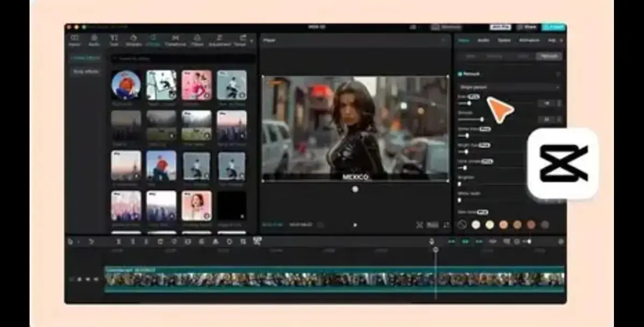Adjust the Smooth slider
This screenshot has width=644, height=327.
click(x=482, y=120)
